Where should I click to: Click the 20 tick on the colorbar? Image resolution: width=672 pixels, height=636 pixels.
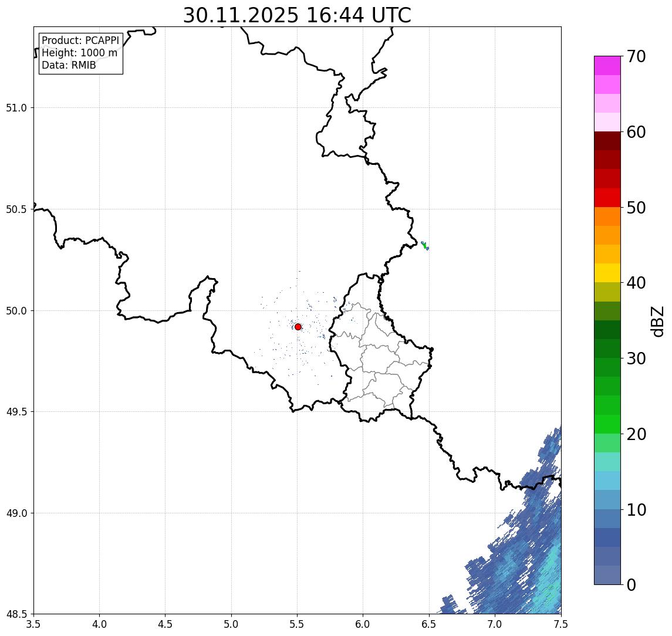tap(636, 434)
